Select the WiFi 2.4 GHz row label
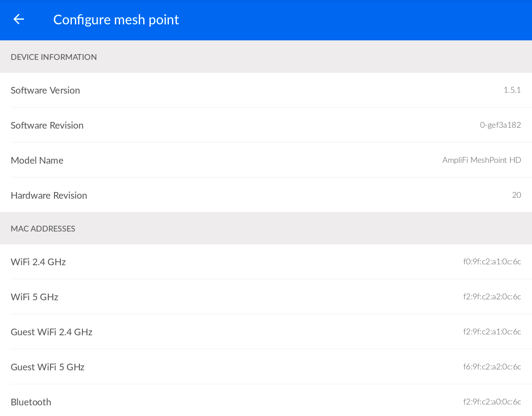 (x=38, y=262)
